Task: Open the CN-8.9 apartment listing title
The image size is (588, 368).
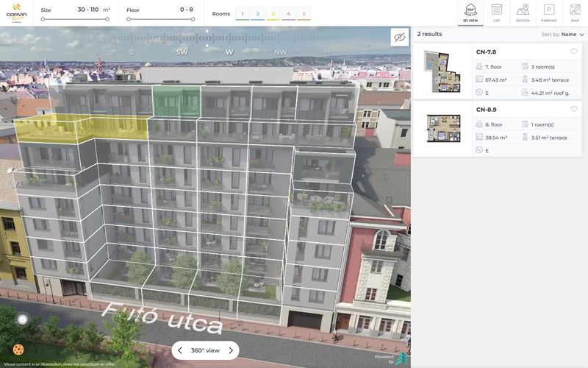Action: click(x=486, y=110)
